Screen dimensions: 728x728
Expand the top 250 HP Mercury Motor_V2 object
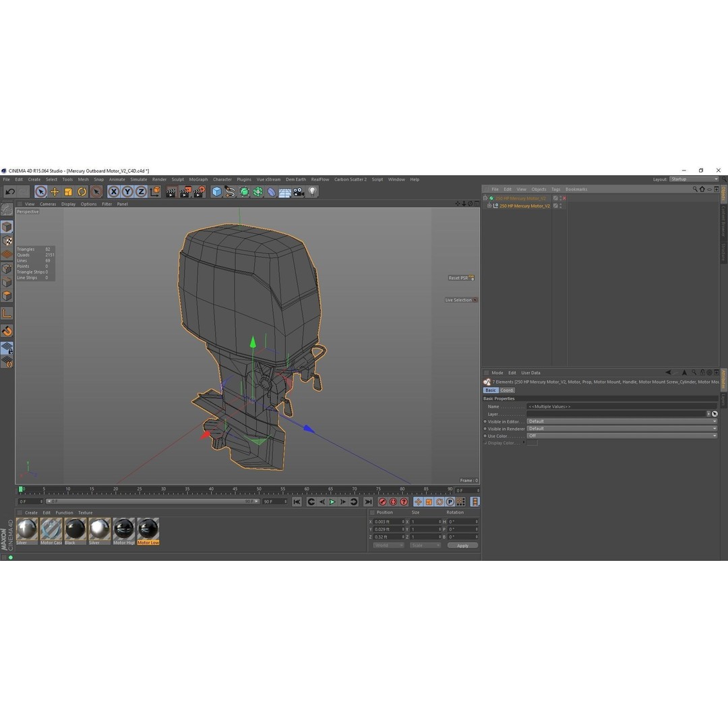(485, 198)
